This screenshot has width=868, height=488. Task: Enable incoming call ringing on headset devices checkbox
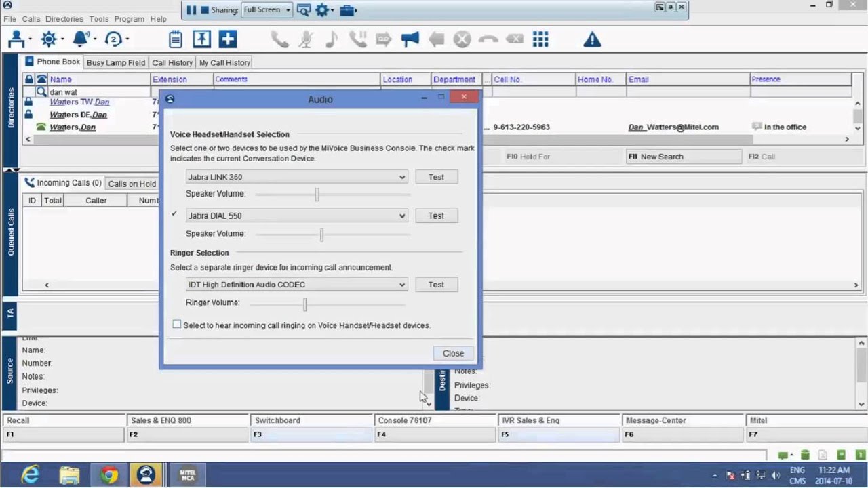(177, 325)
